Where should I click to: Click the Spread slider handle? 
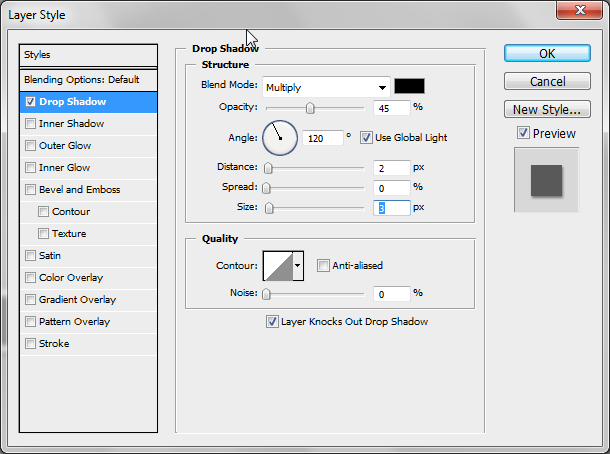pos(266,188)
